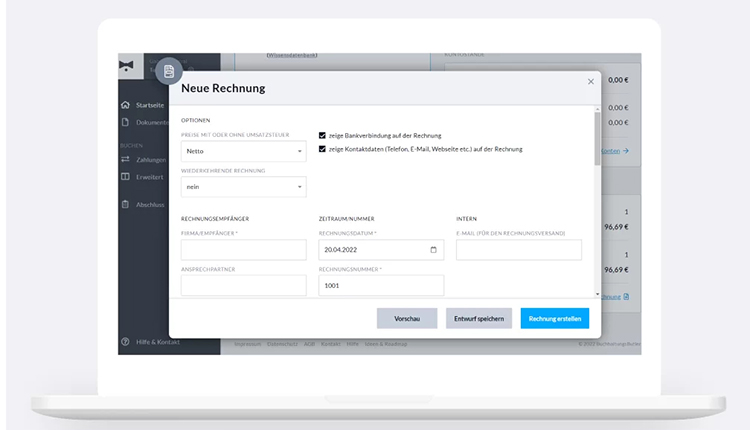Click the Abschluss clipboard icon in sidebar
This screenshot has height=430, width=750.
125,204
